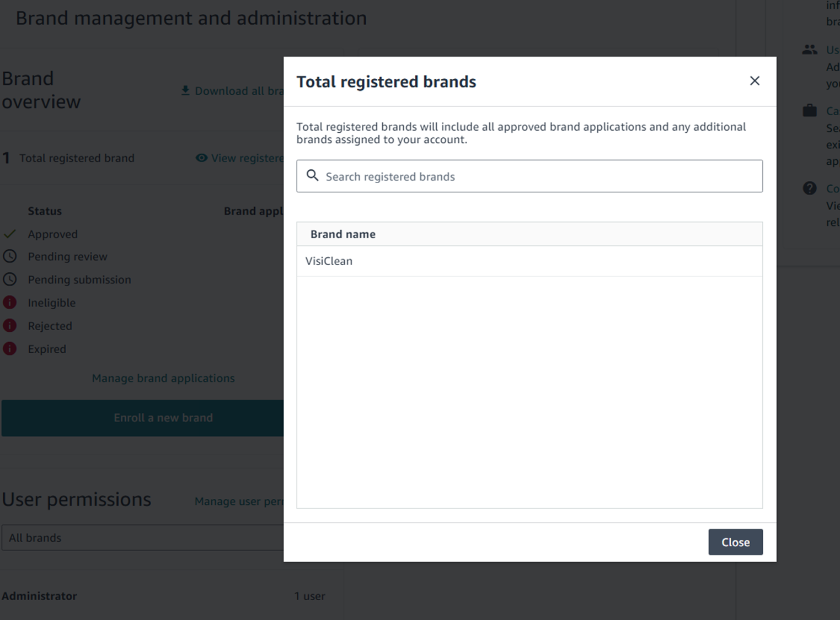
Task: Click the red Expired alert icon
Action: click(x=10, y=349)
